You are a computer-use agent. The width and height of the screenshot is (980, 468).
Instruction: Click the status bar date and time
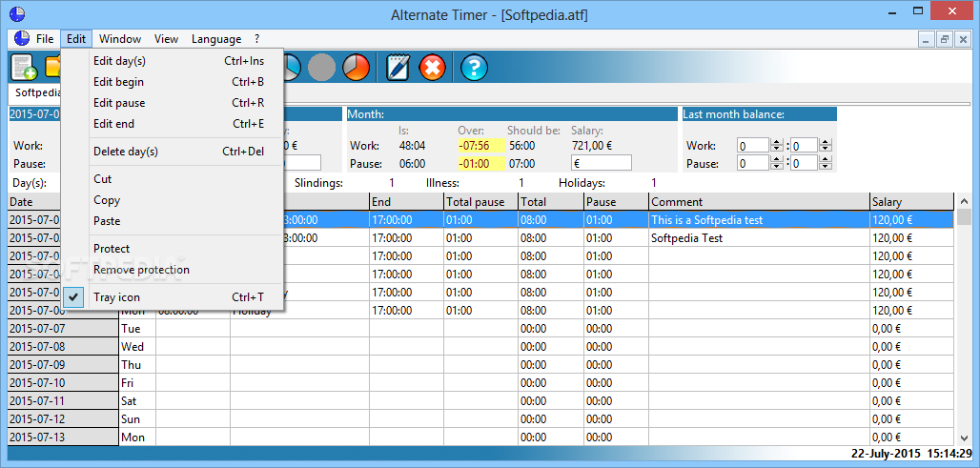[x=911, y=455]
